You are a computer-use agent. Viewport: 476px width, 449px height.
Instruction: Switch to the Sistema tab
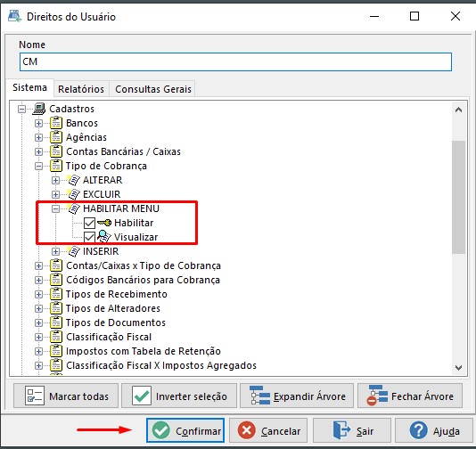[29, 87]
